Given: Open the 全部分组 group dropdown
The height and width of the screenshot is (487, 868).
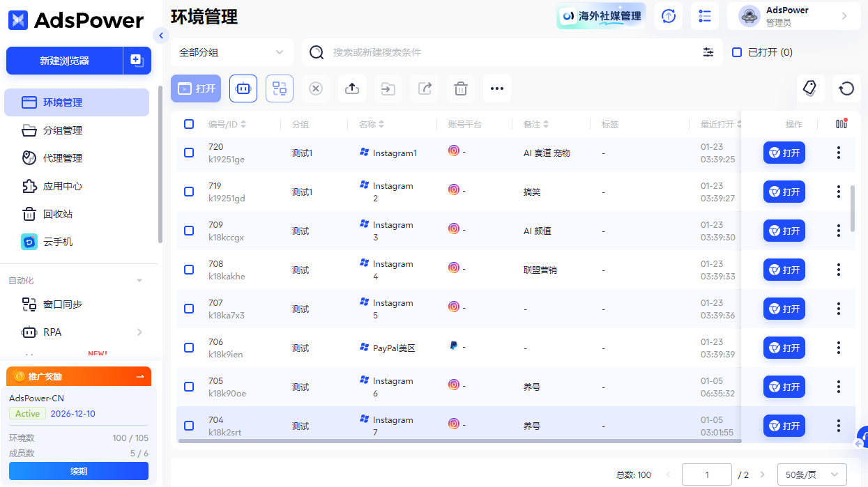Looking at the screenshot, I should (234, 52).
